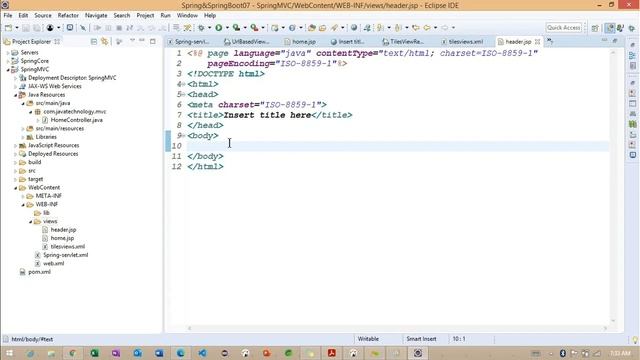Screen dimensions: 640x360
Task: Switch to the home.jsp editor tab
Action: 300,42
